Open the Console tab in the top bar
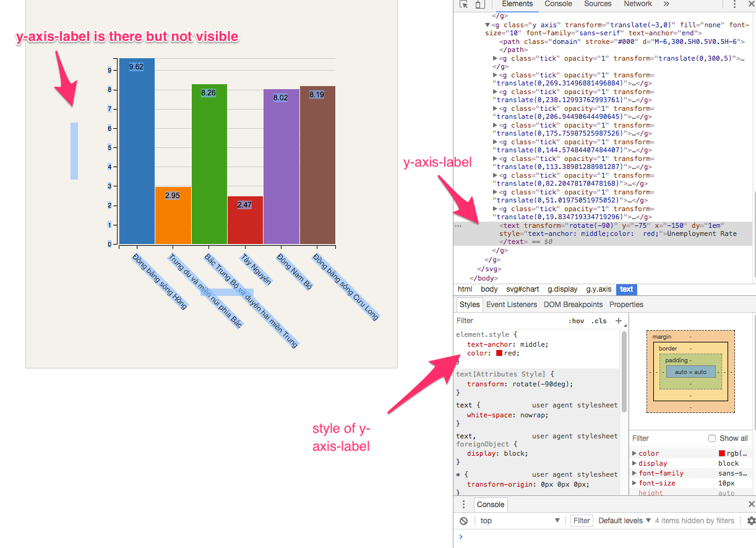 coord(558,4)
